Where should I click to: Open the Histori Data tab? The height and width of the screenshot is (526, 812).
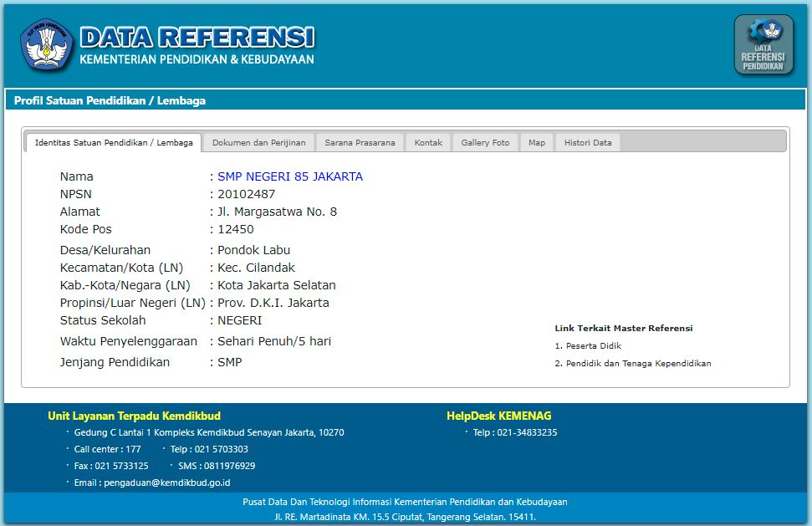588,143
